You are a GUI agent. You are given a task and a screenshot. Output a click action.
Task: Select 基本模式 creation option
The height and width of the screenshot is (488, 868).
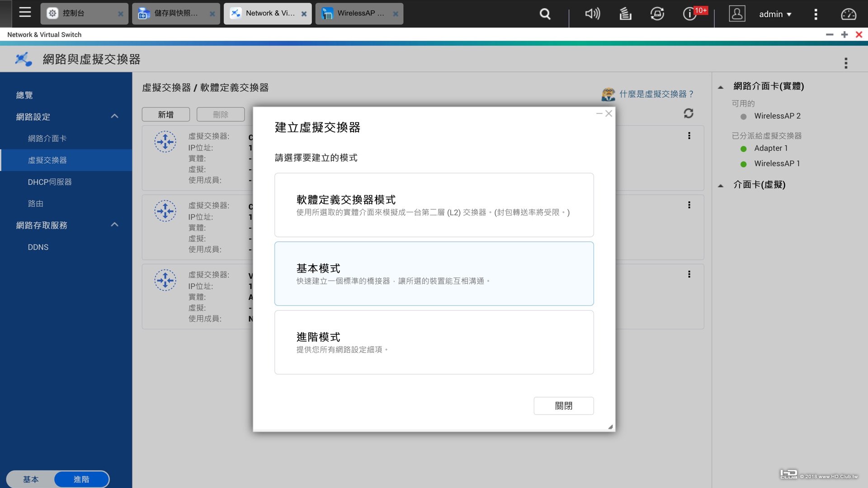click(434, 273)
